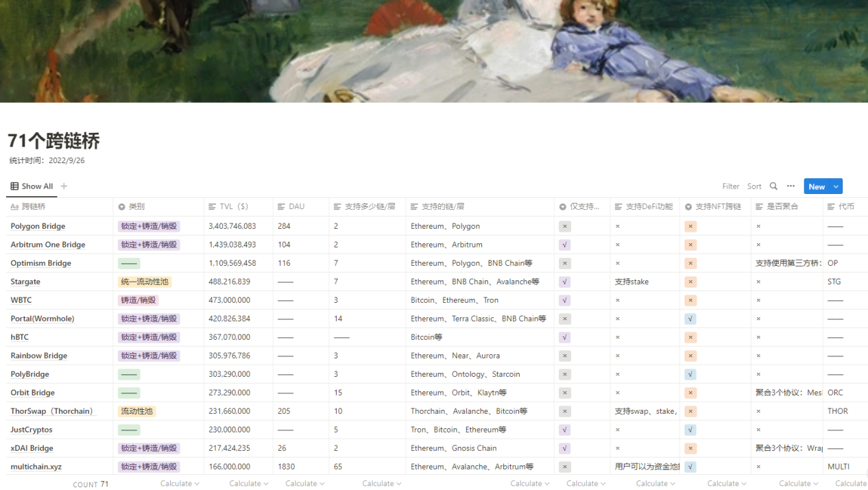Image resolution: width=868 pixels, height=490 pixels.
Task: Open Calculate under 支持的链/层 column
Action: pyautogui.click(x=530, y=483)
